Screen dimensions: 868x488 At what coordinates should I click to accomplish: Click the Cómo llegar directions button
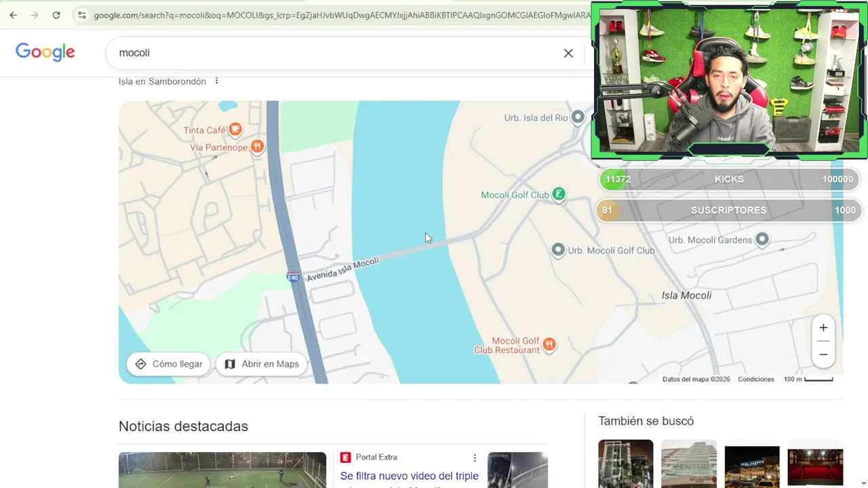coord(168,364)
